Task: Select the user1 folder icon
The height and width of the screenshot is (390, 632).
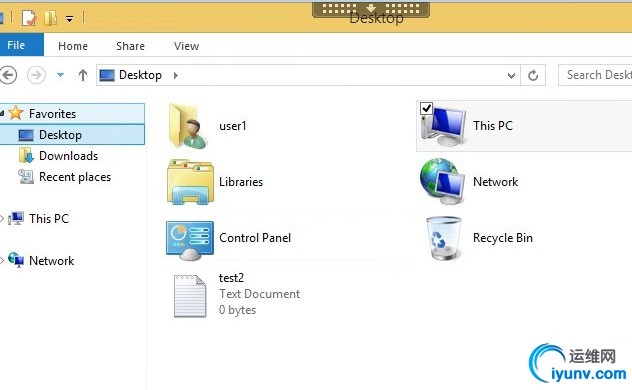Action: [x=189, y=126]
